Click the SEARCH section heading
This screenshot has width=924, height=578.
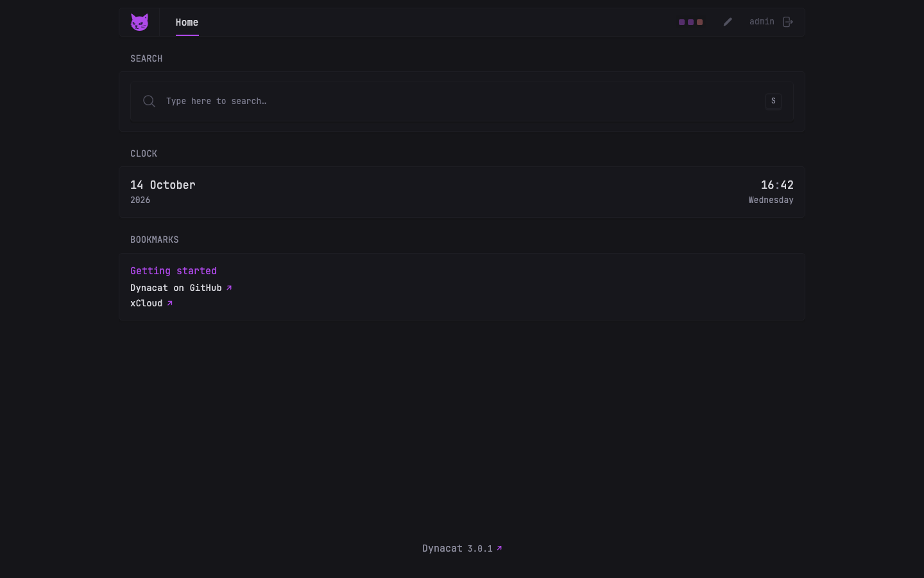(146, 58)
